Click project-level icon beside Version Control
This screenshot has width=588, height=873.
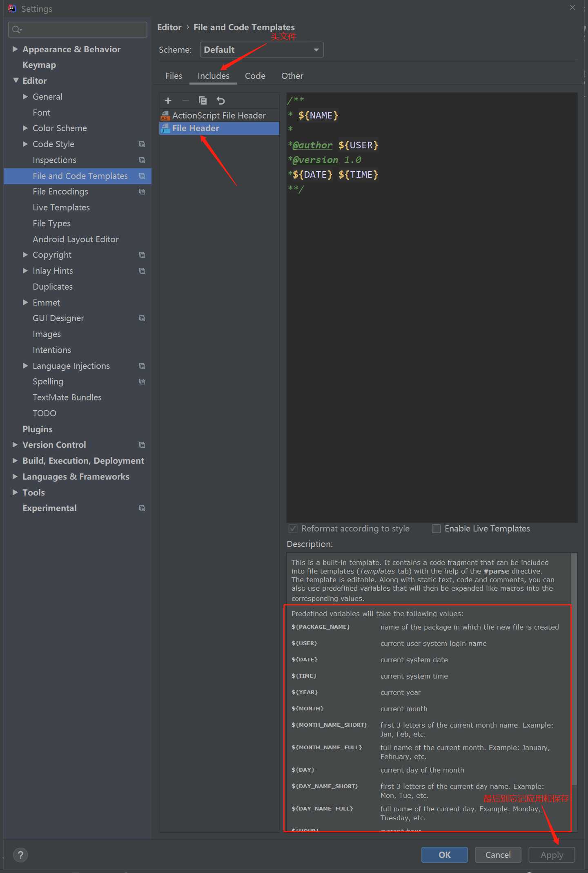point(142,445)
